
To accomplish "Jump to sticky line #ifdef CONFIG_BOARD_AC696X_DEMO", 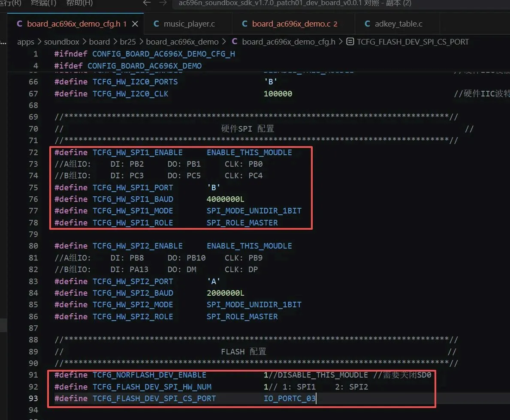I will (x=128, y=66).
